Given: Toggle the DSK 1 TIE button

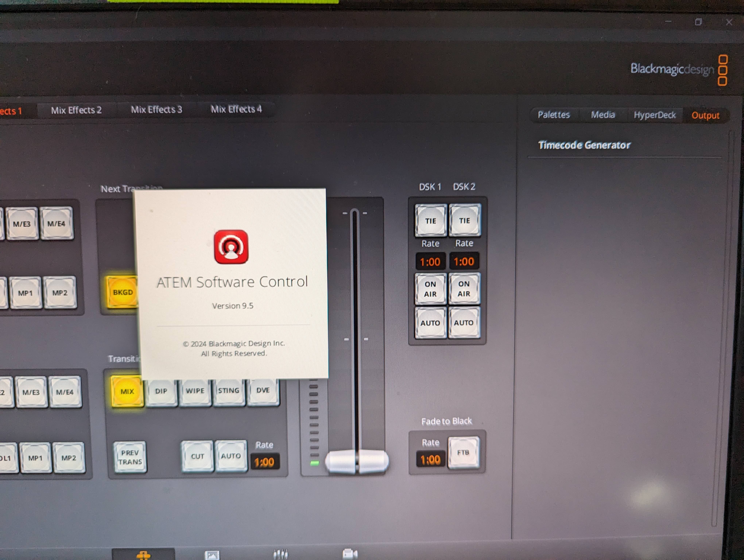Looking at the screenshot, I should [x=431, y=221].
